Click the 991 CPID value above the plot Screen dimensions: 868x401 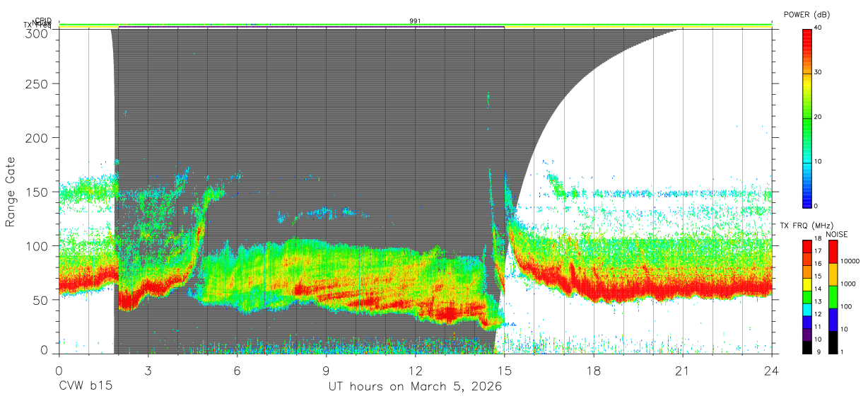(x=415, y=21)
